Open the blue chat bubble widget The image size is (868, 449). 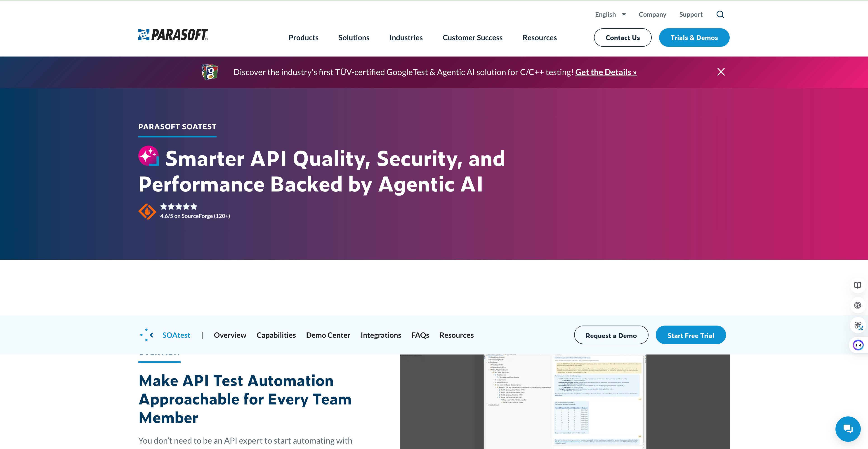click(x=848, y=429)
